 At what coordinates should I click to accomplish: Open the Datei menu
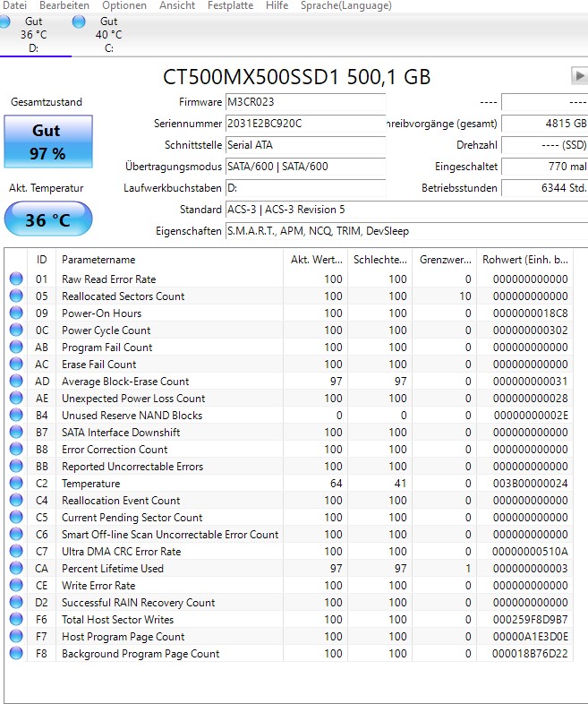14,5
